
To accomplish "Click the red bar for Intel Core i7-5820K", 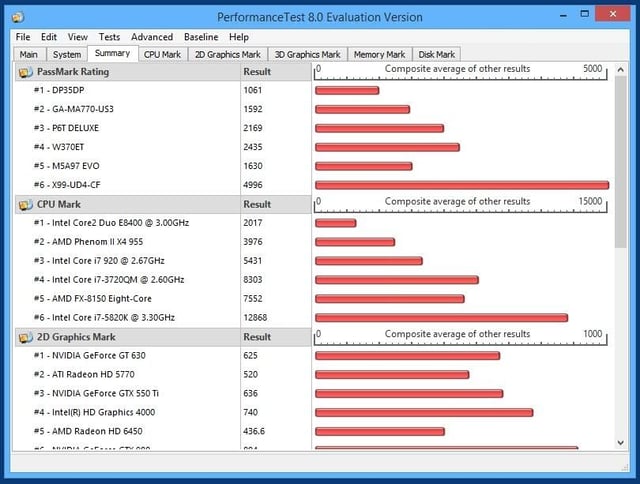I will click(441, 318).
